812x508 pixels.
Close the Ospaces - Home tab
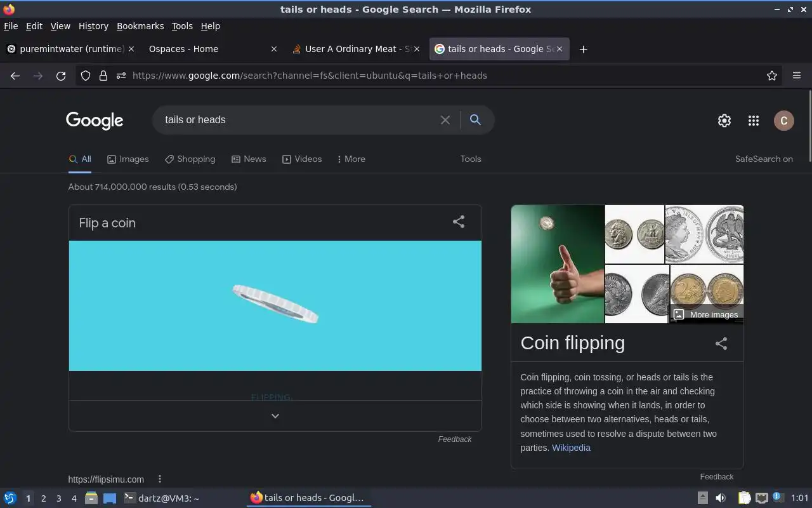tap(274, 49)
